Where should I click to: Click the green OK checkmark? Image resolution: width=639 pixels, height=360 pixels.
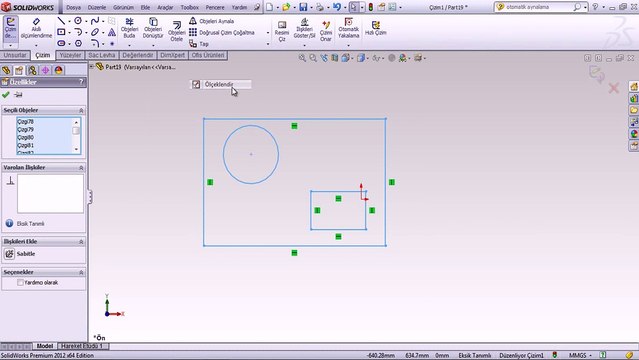(x=6, y=95)
